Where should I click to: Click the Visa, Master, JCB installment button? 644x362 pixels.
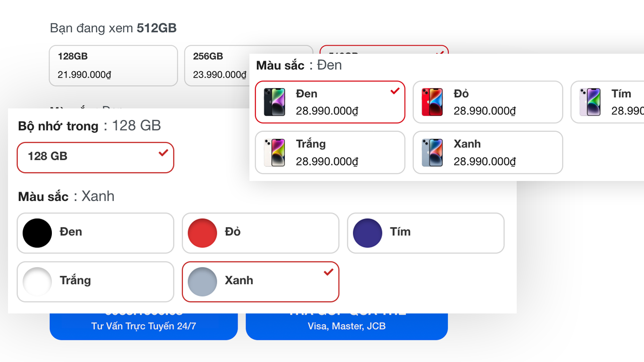coord(347,326)
